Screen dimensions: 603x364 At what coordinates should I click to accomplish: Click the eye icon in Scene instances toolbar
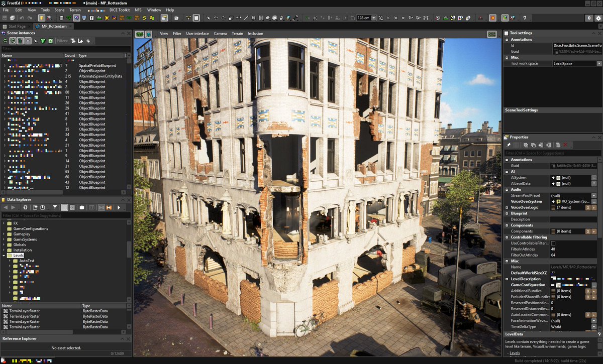click(x=28, y=41)
